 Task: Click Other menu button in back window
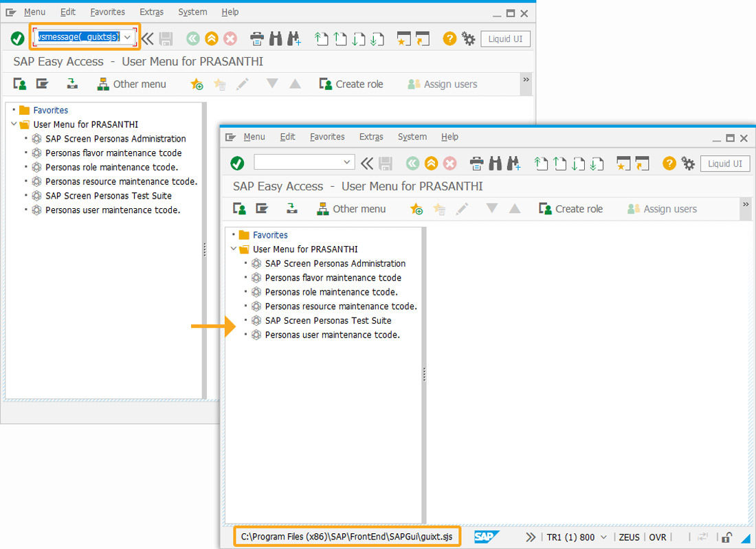point(131,84)
